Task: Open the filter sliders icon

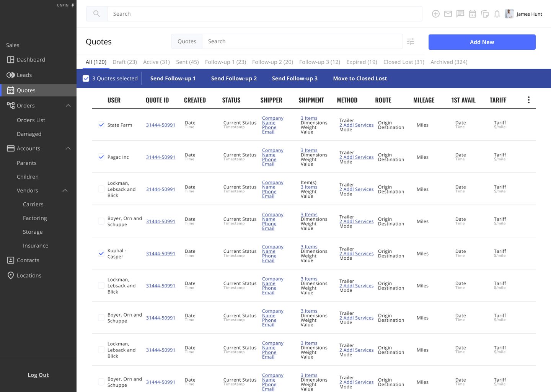Action: pos(411,41)
